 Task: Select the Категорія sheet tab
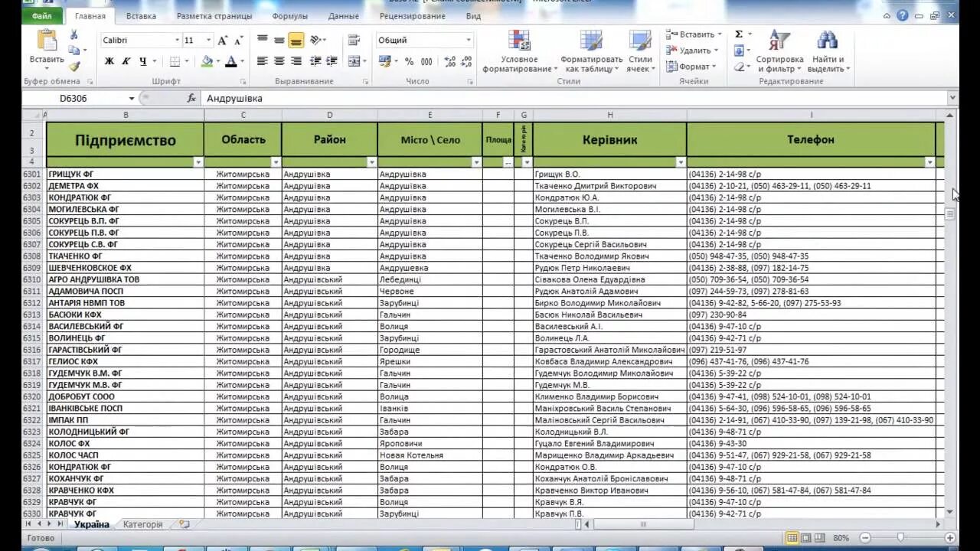coord(142,525)
